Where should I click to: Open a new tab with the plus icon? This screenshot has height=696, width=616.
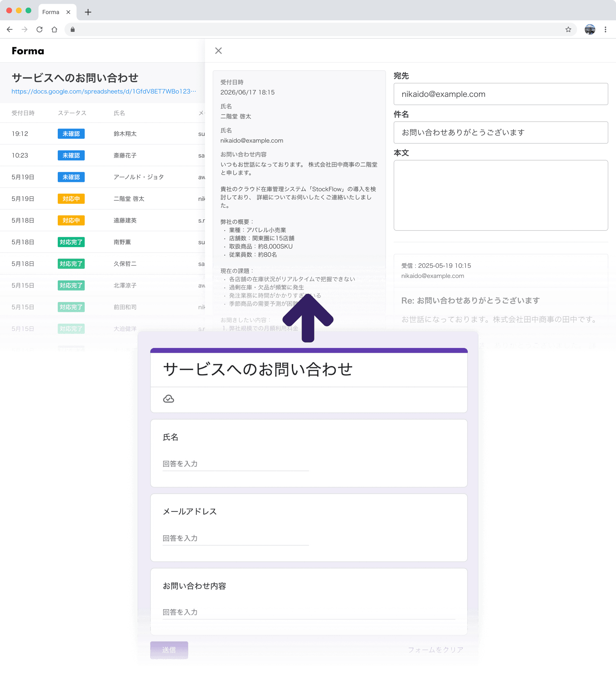(x=88, y=12)
